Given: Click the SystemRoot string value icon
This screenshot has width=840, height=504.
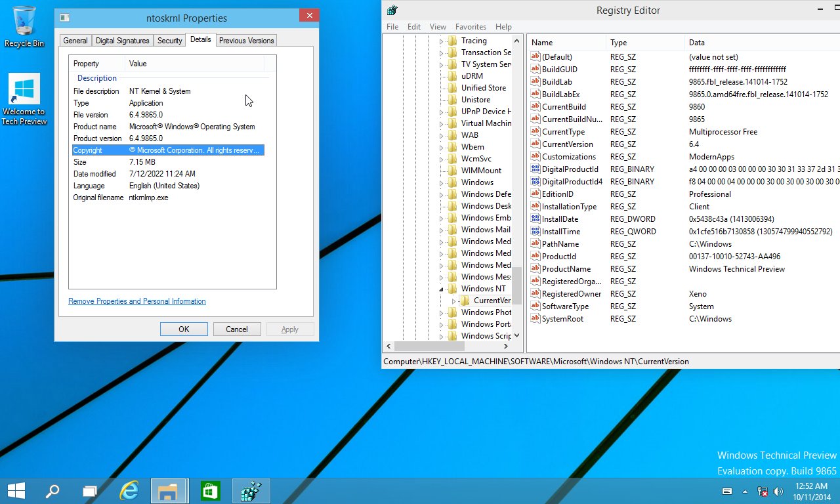Looking at the screenshot, I should [535, 319].
